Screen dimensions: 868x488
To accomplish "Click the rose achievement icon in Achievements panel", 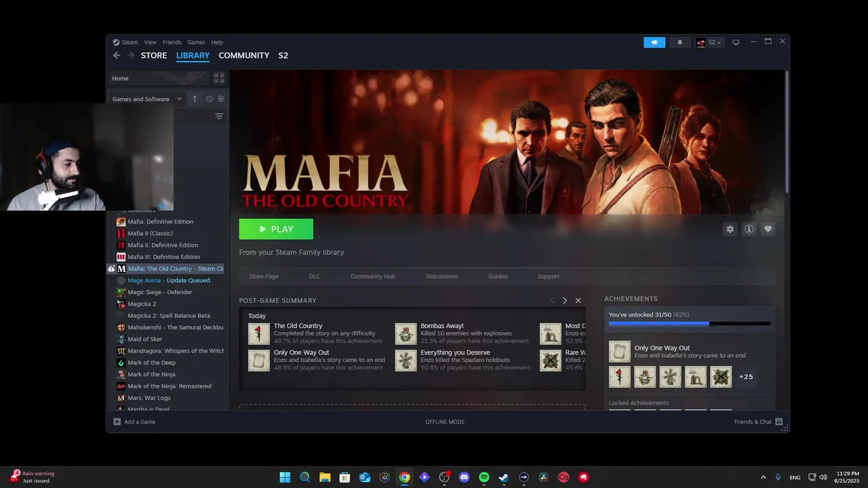I will (620, 377).
